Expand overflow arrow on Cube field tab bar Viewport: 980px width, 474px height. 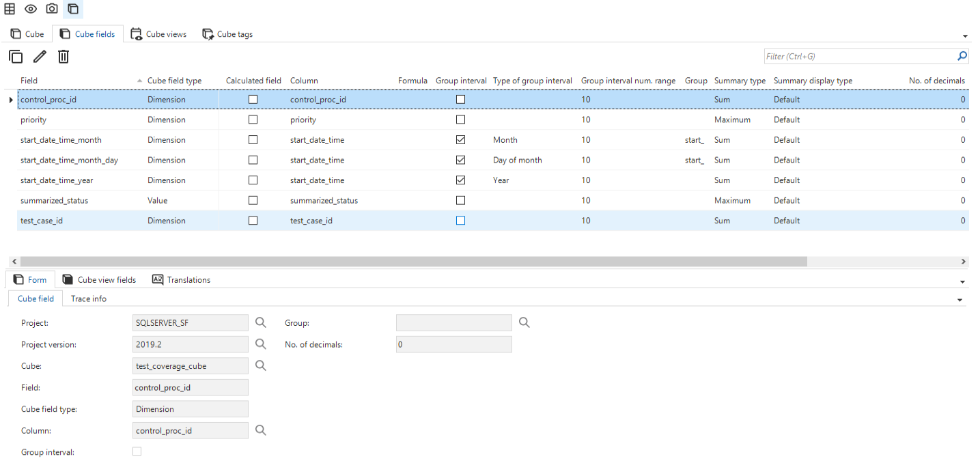[960, 301]
